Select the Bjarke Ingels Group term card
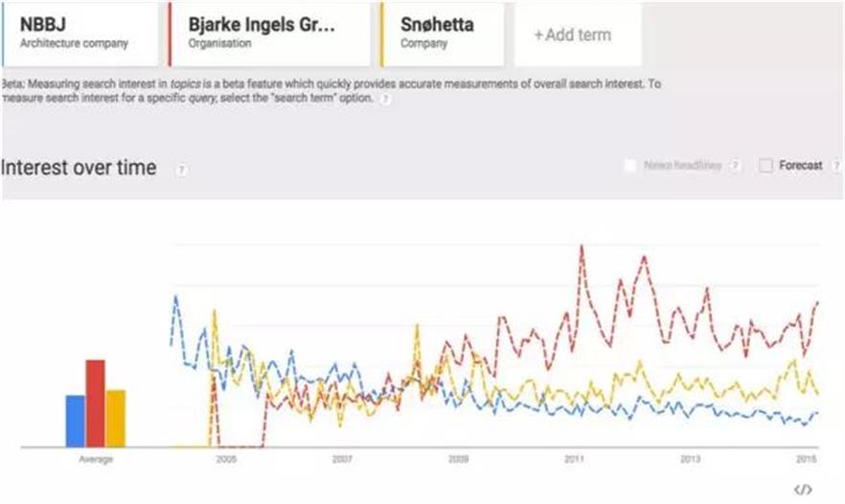 pos(269,34)
